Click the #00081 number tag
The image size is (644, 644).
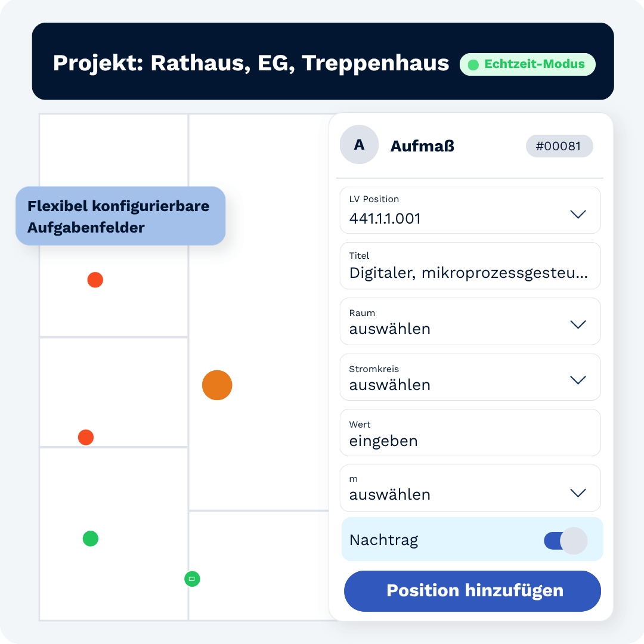click(x=559, y=146)
